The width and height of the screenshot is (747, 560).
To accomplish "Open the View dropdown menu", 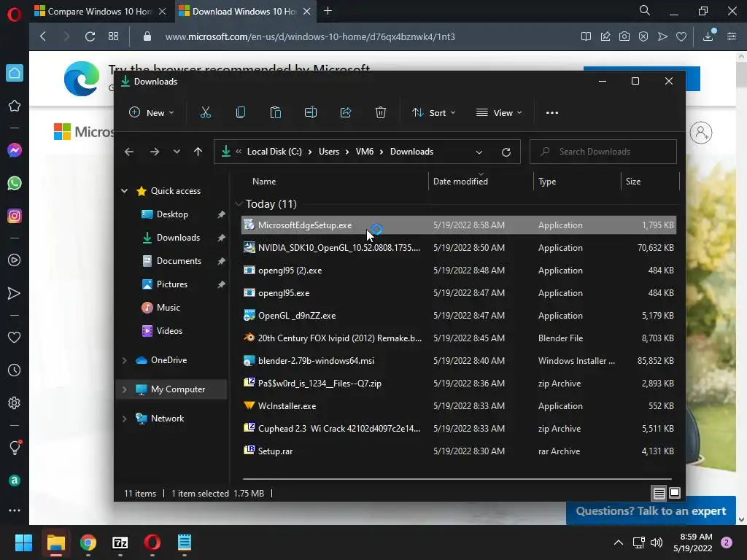I will tap(499, 113).
